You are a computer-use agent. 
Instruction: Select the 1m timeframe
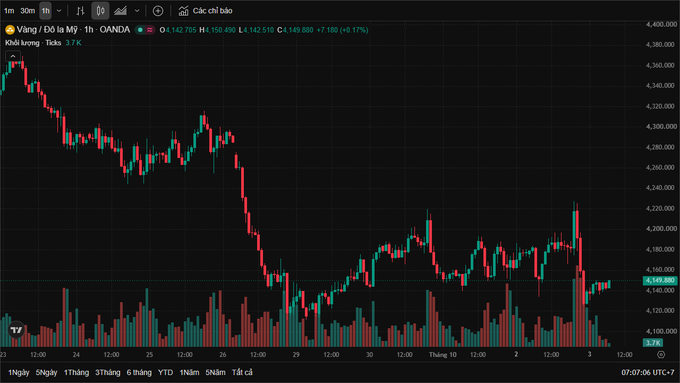[x=9, y=11]
